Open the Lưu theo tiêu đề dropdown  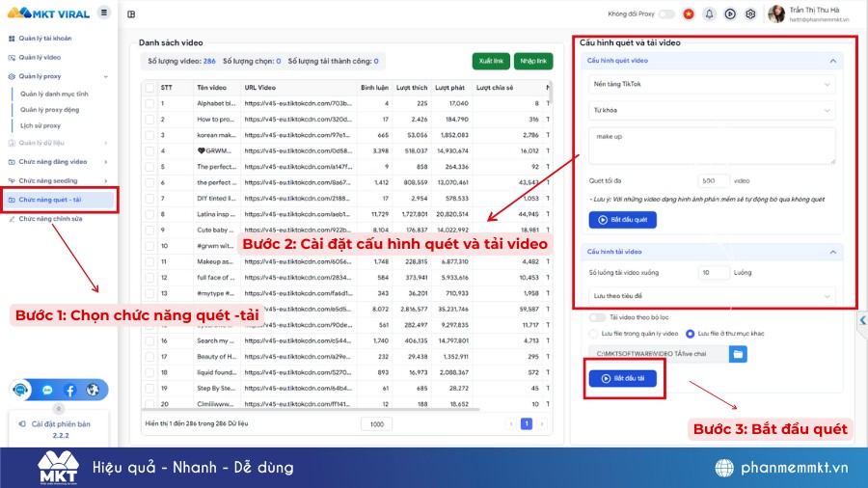coord(711,296)
